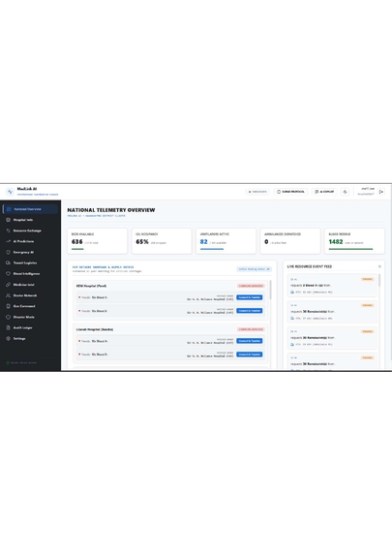Click Lilavati Hospital shortage detected badge
Screen dimensions: 392x555
click(x=251, y=329)
